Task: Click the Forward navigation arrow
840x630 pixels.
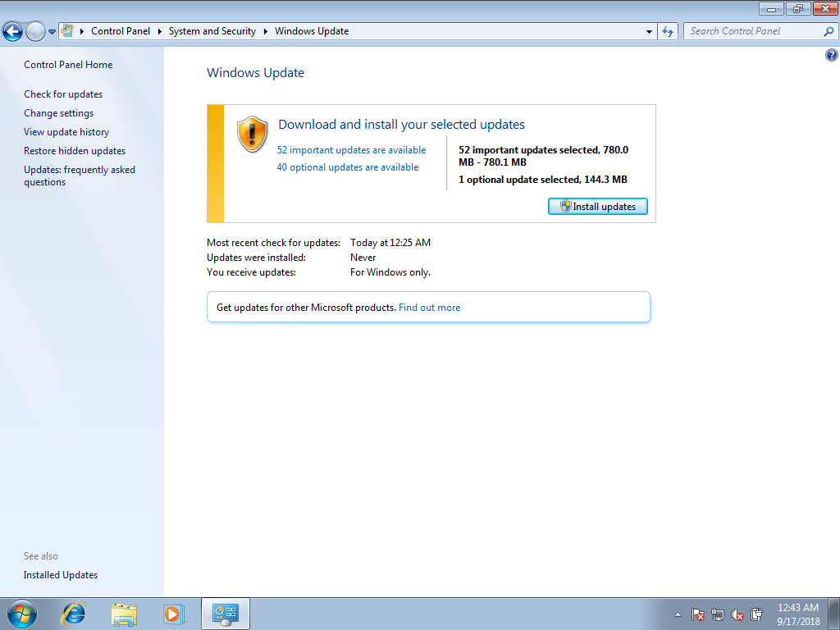Action: 35,32
